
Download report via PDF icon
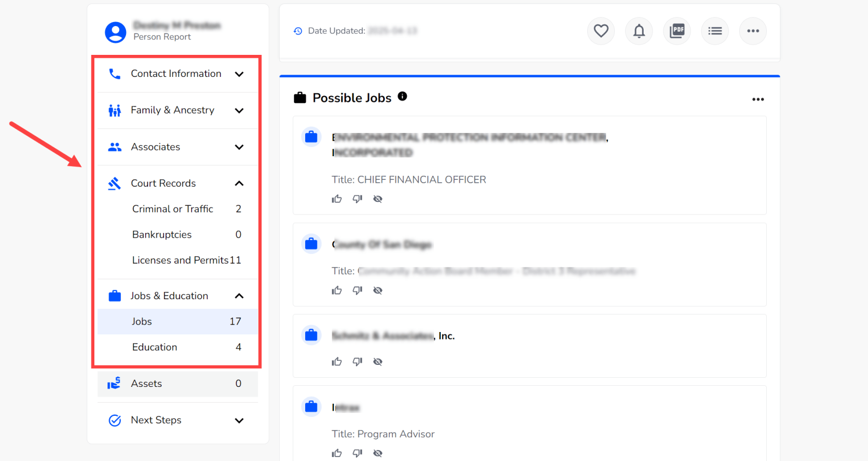(676, 31)
